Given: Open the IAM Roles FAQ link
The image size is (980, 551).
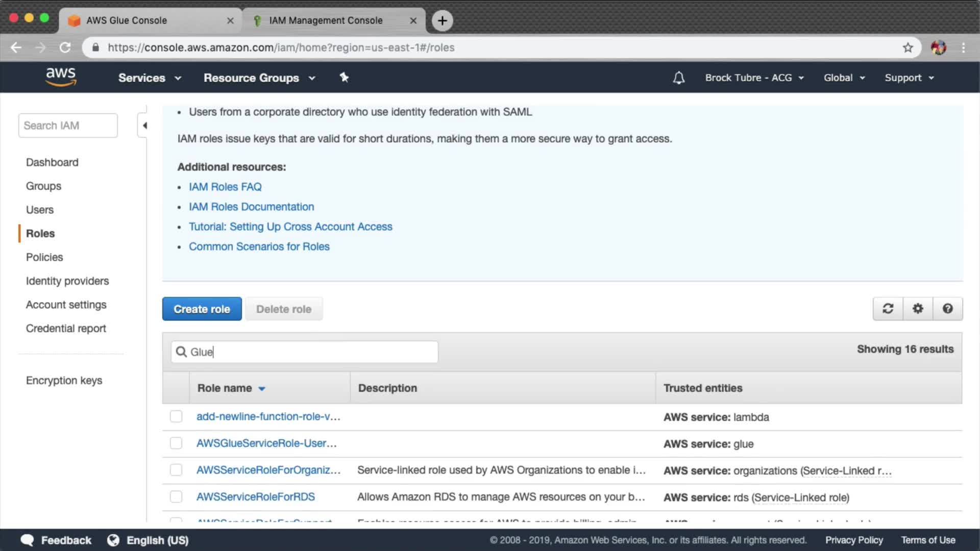Looking at the screenshot, I should (225, 187).
